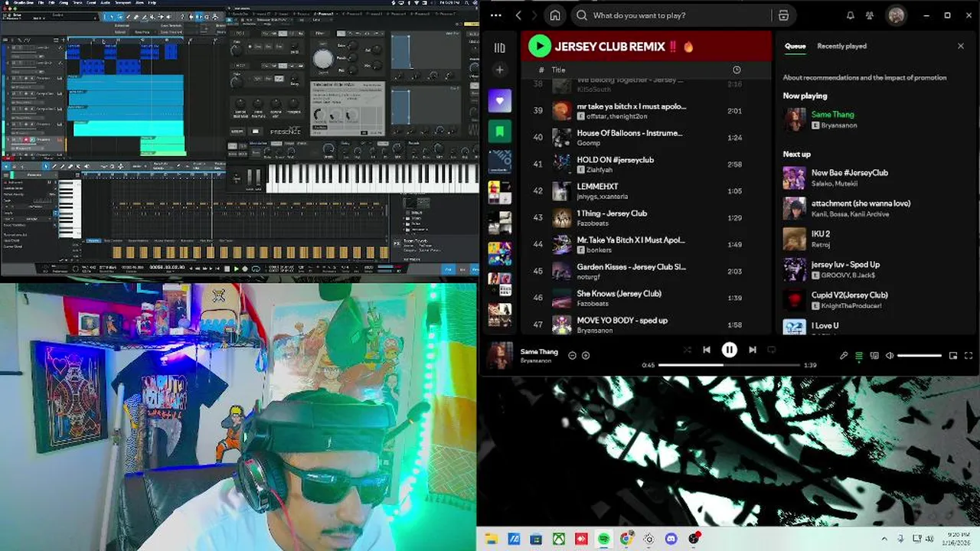Click the minus icon beside Same Thang
The image size is (980, 551).
pyautogui.click(x=572, y=355)
